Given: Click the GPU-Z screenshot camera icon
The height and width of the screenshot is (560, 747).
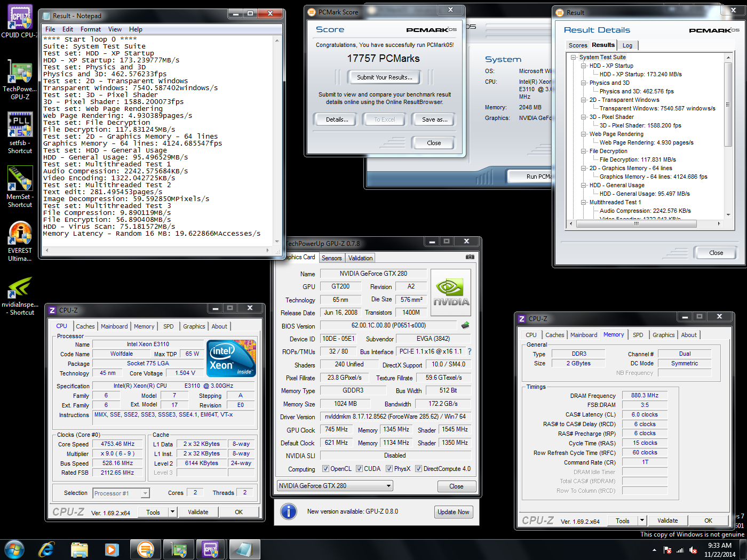Looking at the screenshot, I should pyautogui.click(x=470, y=257).
